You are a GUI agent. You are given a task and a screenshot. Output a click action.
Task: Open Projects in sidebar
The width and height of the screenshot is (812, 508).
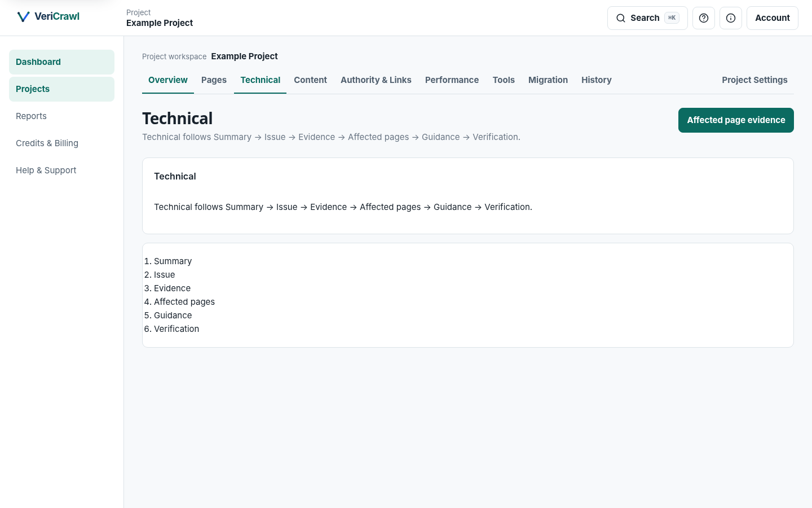pyautogui.click(x=61, y=89)
